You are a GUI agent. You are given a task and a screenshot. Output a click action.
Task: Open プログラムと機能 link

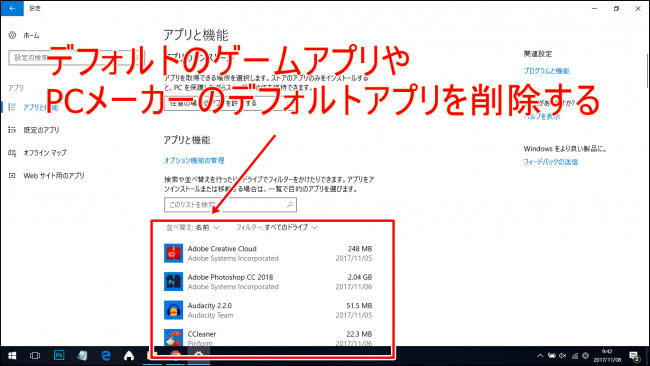(546, 71)
